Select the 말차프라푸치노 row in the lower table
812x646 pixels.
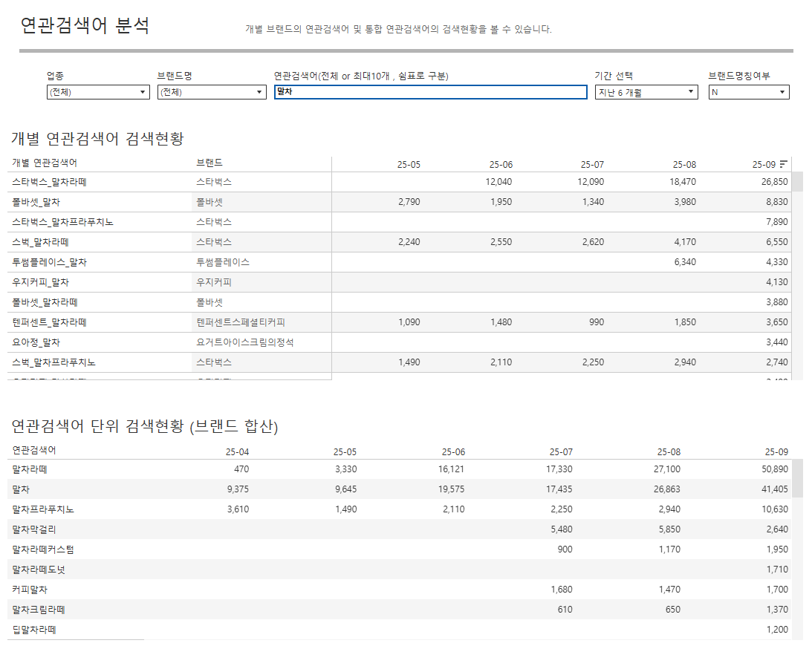point(43,509)
